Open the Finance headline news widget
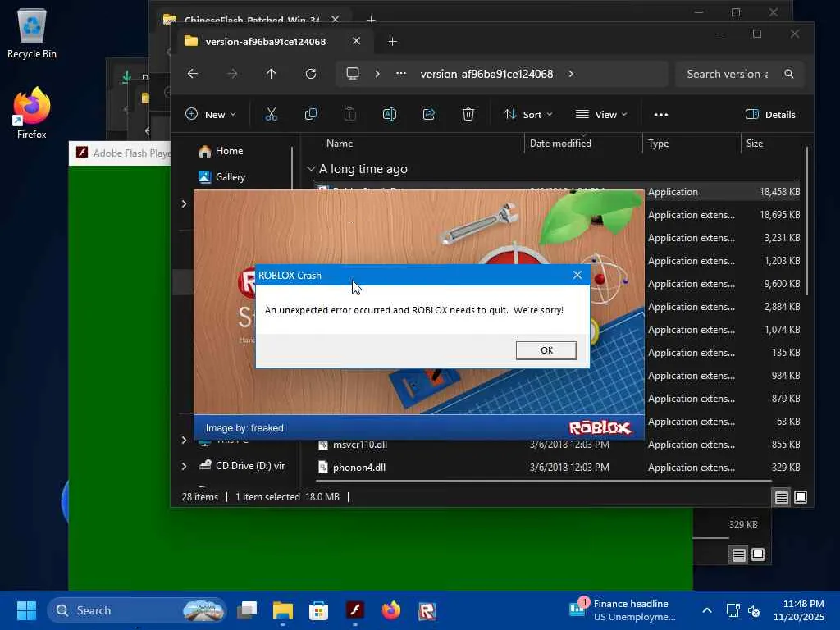Viewport: 840px width, 630px height. [623, 610]
